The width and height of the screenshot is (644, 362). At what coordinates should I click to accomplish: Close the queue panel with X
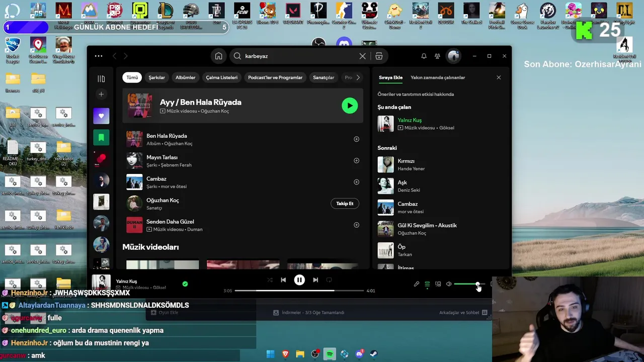click(x=499, y=77)
